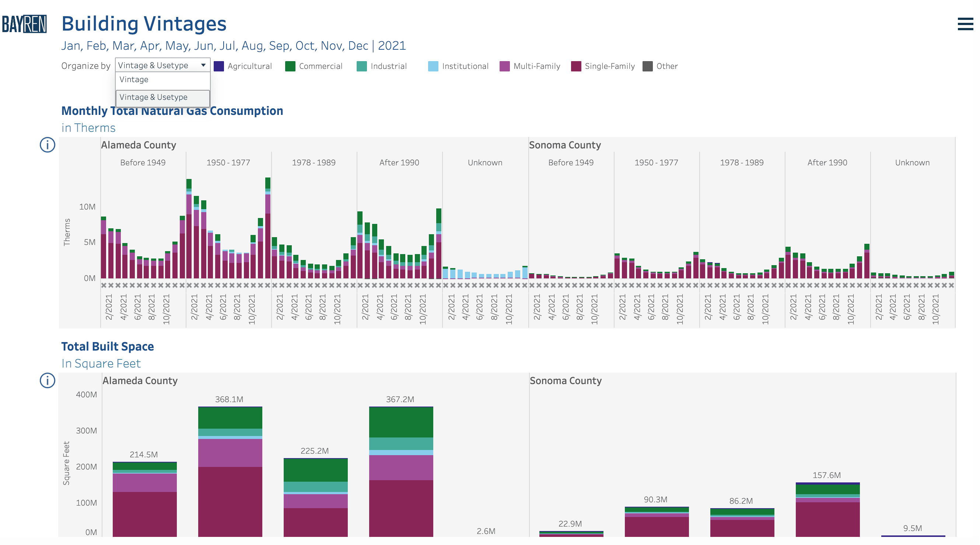
Task: Click the Single-Family legend swatch
Action: coord(576,66)
